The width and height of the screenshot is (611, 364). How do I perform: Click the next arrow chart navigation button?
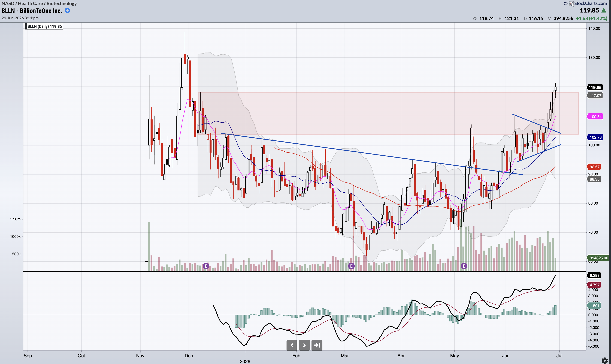click(x=304, y=345)
